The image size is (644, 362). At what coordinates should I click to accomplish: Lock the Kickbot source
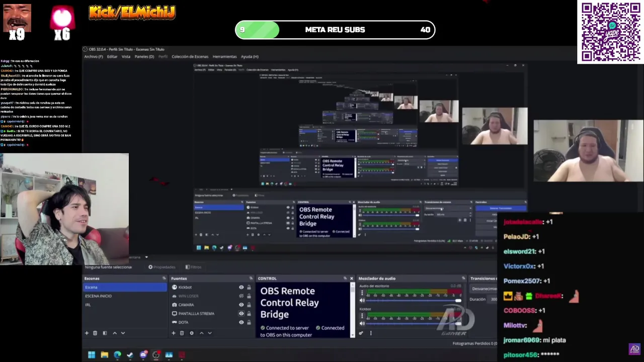249,287
